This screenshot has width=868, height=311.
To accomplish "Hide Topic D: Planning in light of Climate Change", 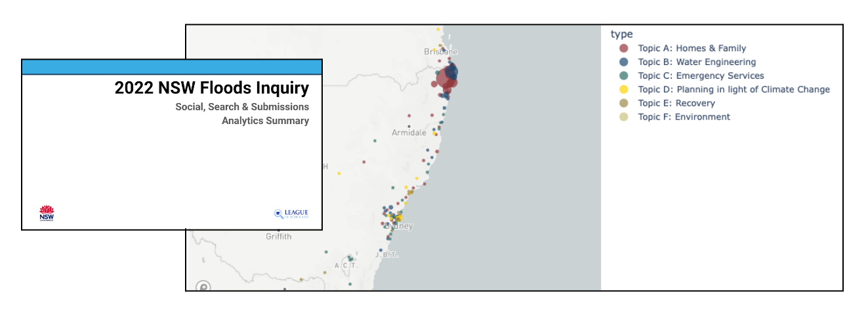I will click(x=734, y=89).
